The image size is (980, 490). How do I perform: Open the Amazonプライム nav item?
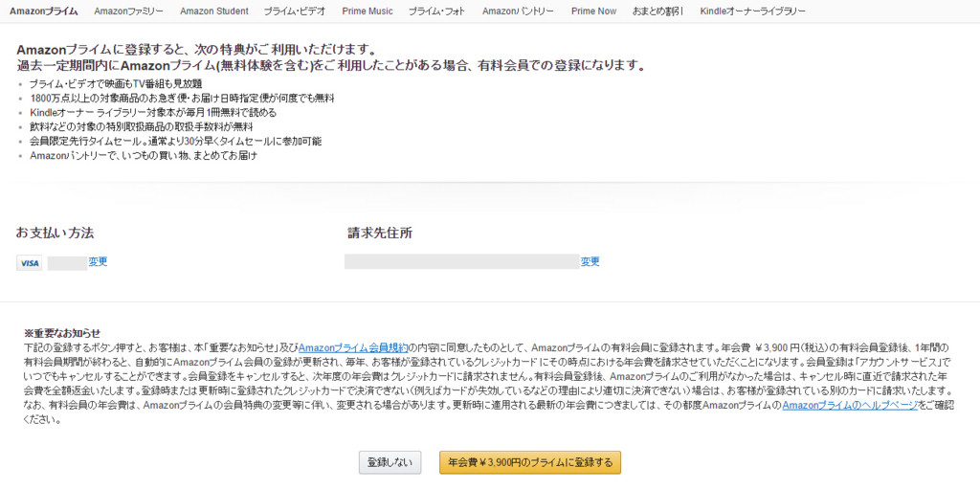click(44, 11)
